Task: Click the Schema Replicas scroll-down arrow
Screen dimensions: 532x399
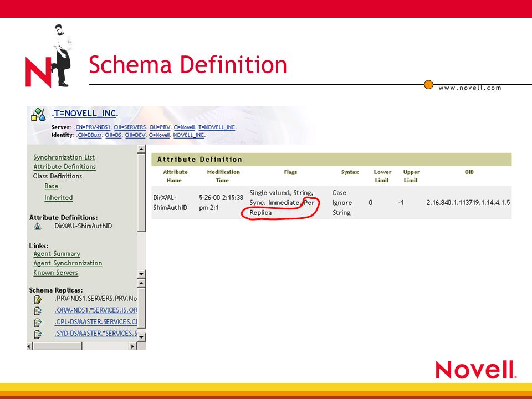Action: point(141,337)
